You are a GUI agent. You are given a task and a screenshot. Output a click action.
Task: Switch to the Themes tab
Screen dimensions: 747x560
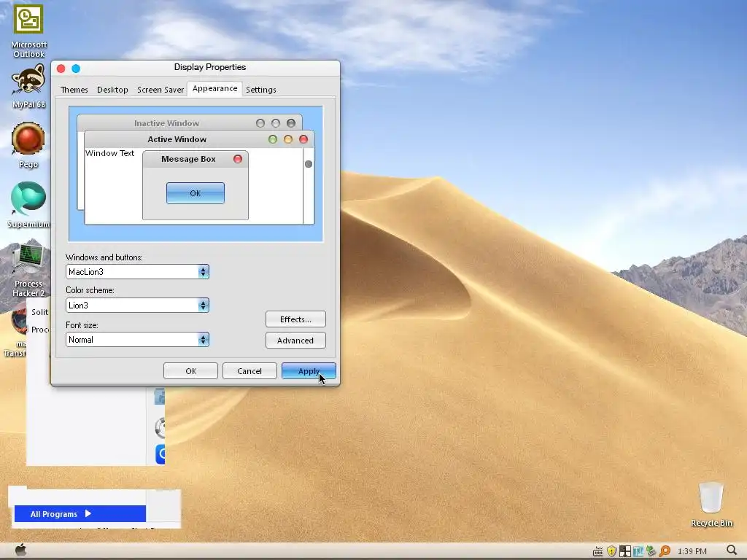click(74, 90)
